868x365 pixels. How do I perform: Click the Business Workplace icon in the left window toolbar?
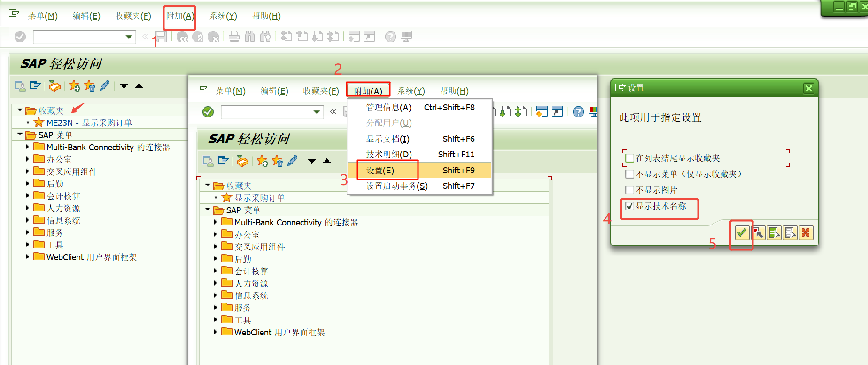pyautogui.click(x=55, y=86)
